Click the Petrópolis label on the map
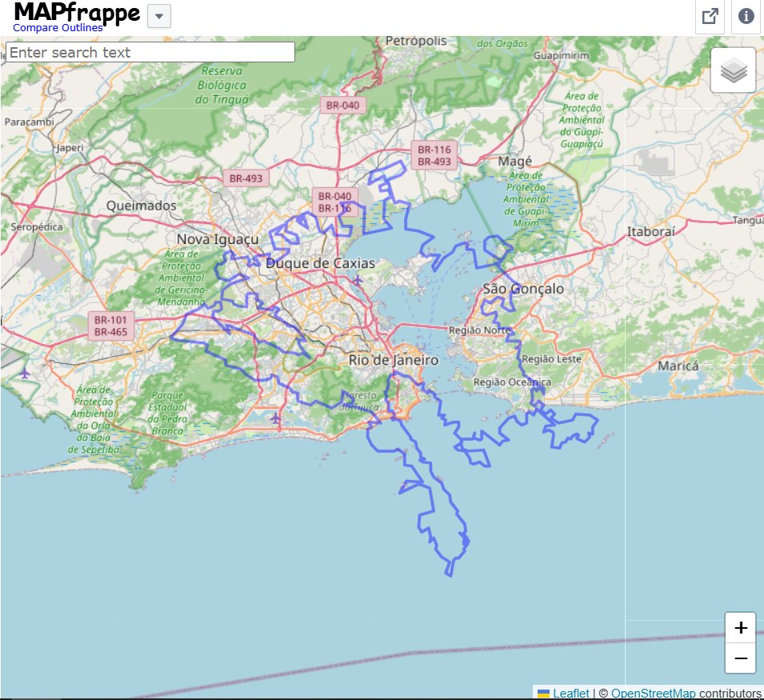The image size is (764, 700). (x=416, y=41)
